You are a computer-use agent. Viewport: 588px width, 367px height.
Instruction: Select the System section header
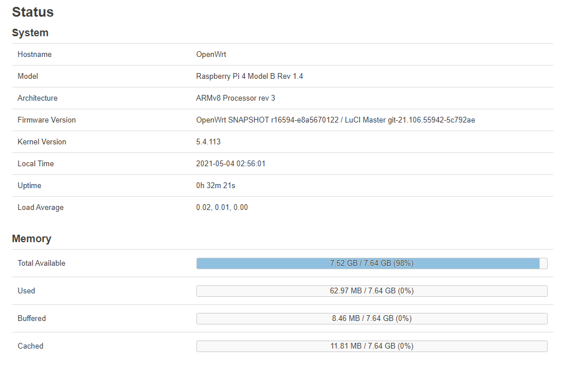tap(29, 33)
